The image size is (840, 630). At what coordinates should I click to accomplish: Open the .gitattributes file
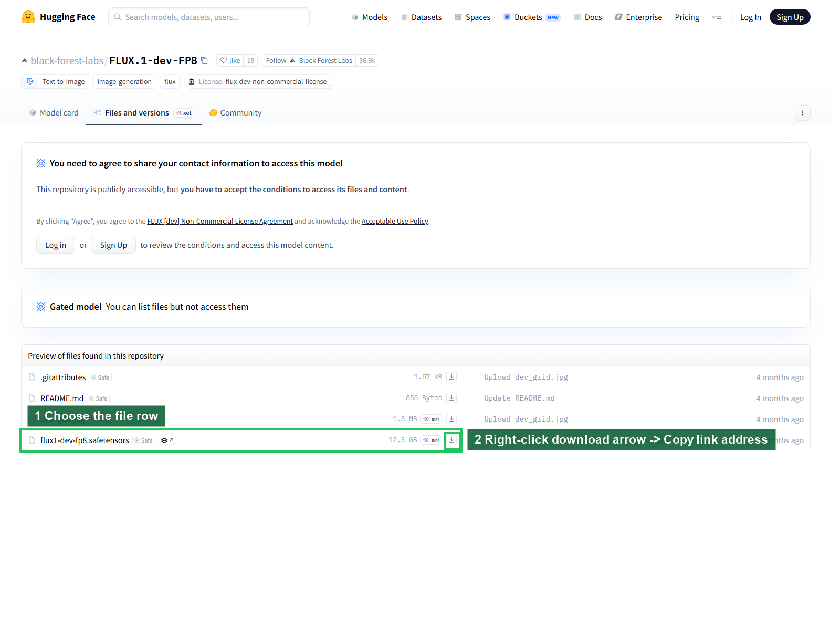[x=63, y=377]
